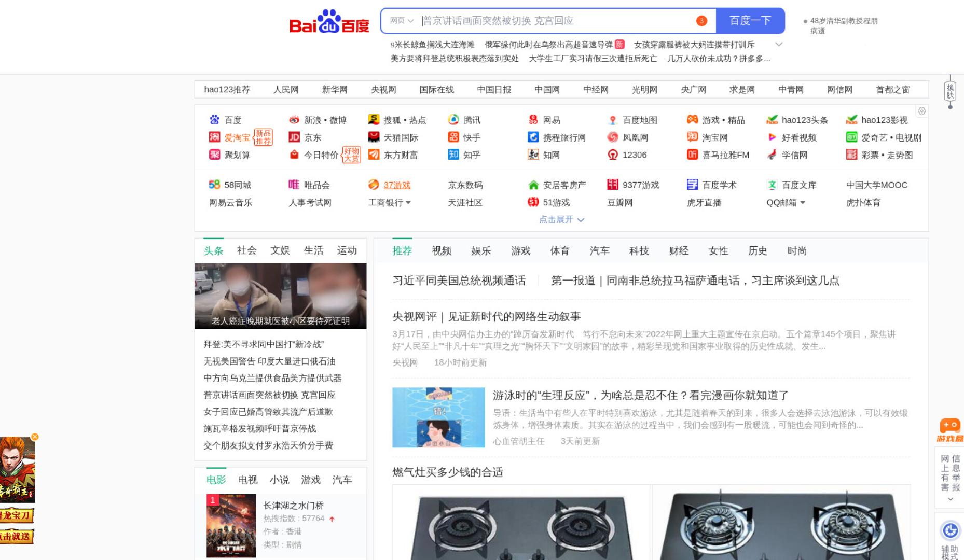Image resolution: width=964 pixels, height=560 pixels.
Task: Open the 快手 icon
Action: (x=453, y=137)
